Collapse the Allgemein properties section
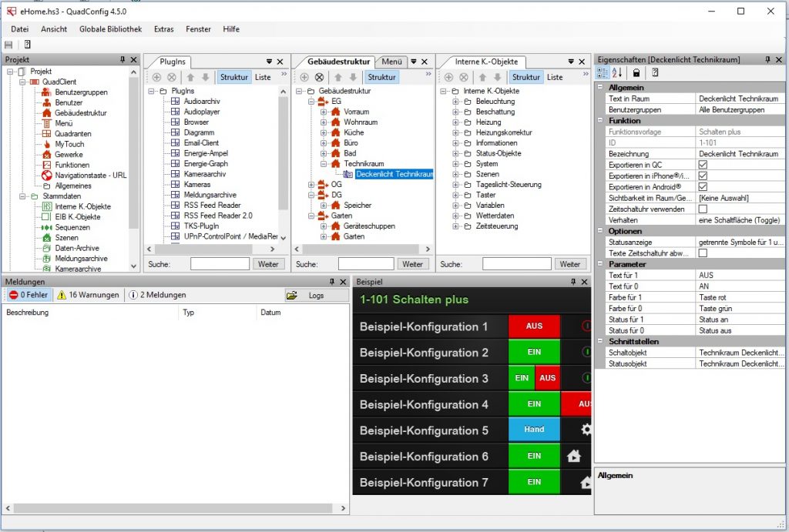Image resolution: width=789 pixels, height=532 pixels. coord(600,88)
